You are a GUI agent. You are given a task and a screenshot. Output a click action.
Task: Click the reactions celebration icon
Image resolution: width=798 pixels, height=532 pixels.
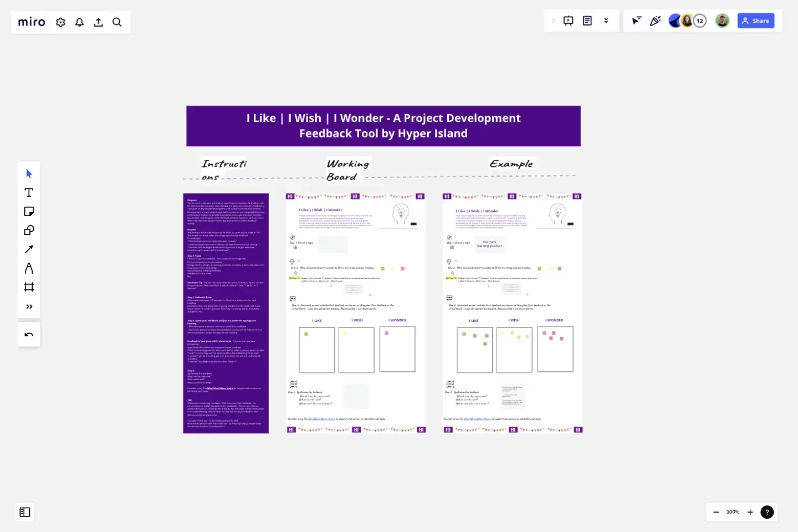pos(656,21)
